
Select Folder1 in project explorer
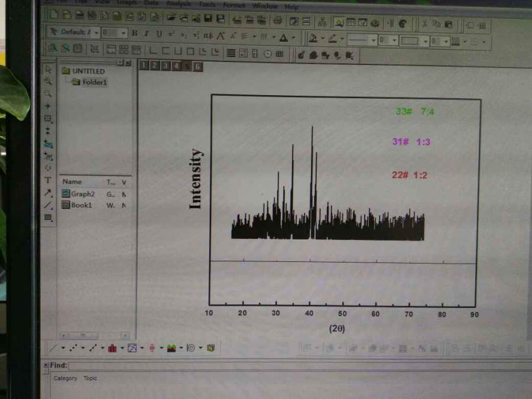(x=90, y=82)
